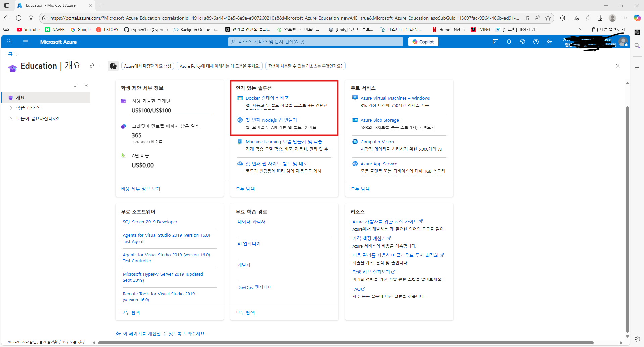Viewport: 644px width, 347px height.
Task: Collapse the left navigation menu
Action: [86, 86]
